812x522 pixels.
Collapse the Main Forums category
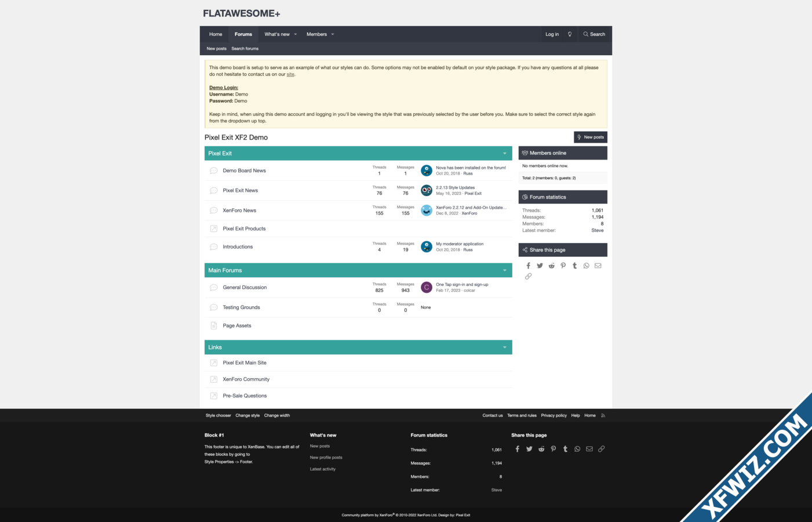(x=504, y=270)
